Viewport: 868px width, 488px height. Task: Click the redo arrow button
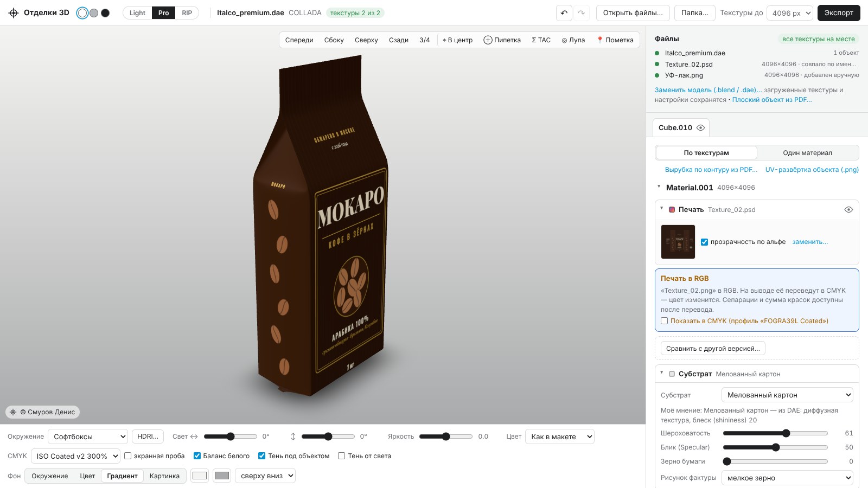[x=582, y=13]
